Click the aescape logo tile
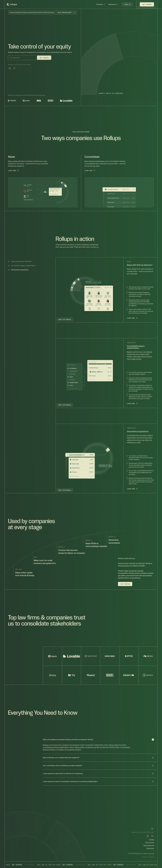This screenshot has width=162, height=868. (110, 656)
